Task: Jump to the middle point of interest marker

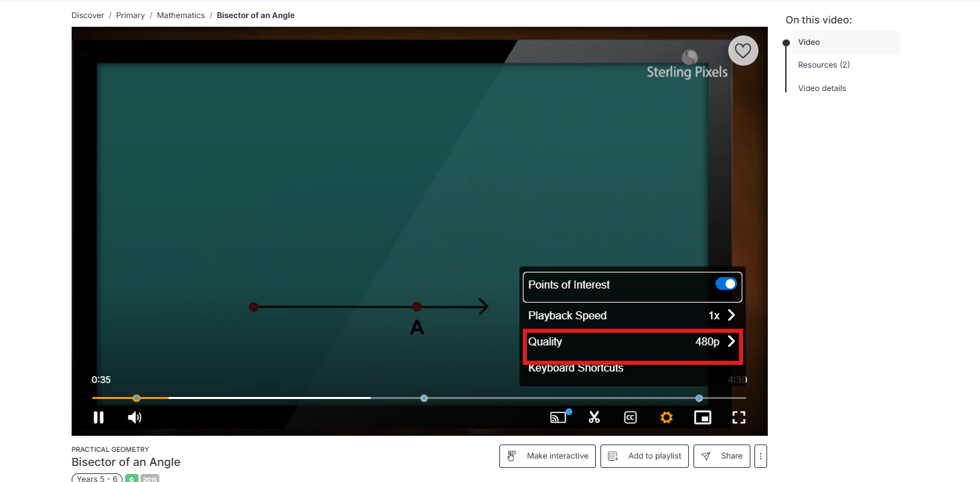Action: 424,398
